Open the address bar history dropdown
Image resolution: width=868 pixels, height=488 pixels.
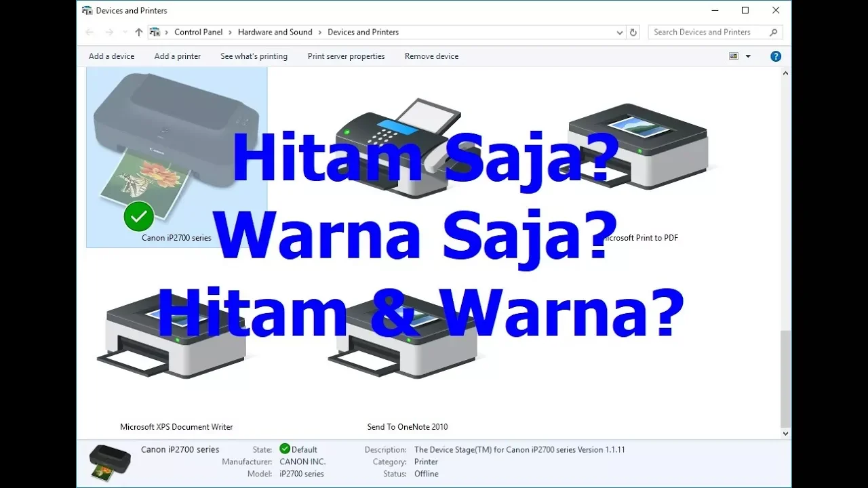click(x=620, y=32)
